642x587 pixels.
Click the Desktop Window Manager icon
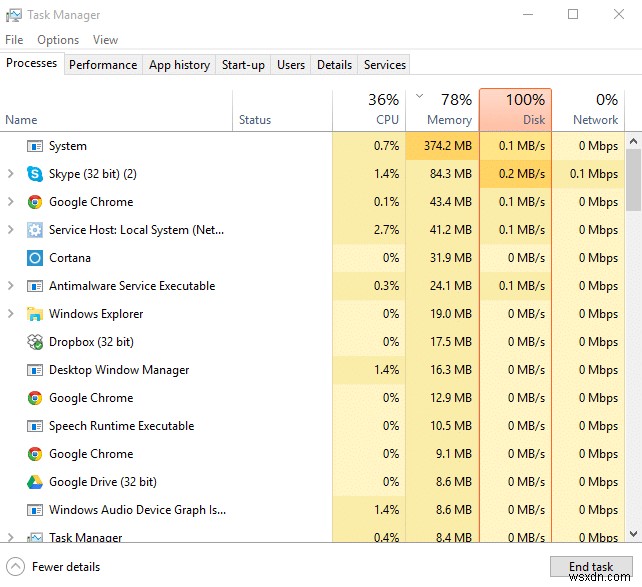[x=35, y=370]
